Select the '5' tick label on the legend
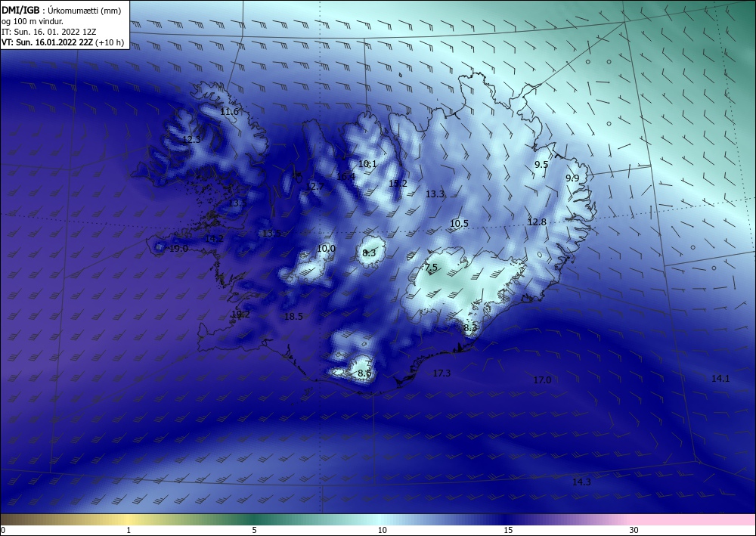Screen dimensions: 756x536 click(254, 530)
